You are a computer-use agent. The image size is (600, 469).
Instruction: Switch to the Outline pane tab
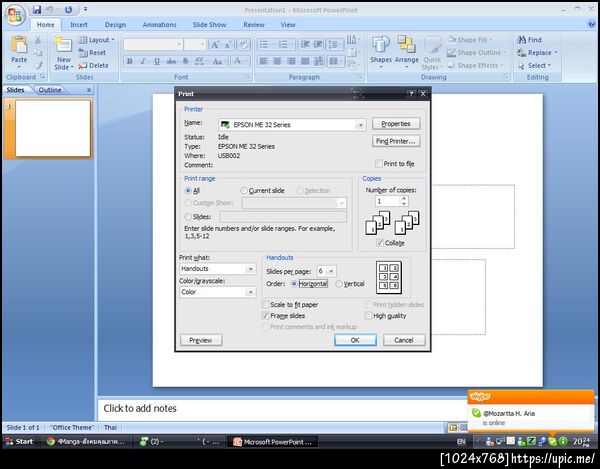pos(50,90)
